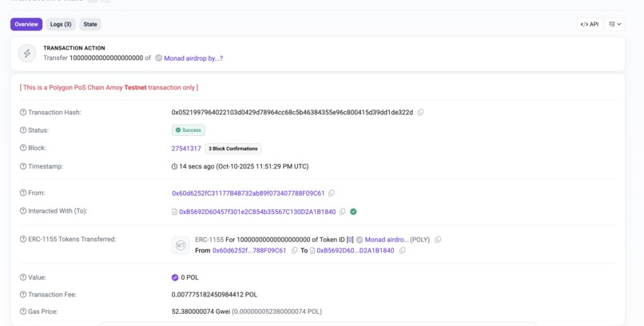Screen dimensions: 644x326
Task: Click the POL coin icon in the Value row
Action: [175, 277]
